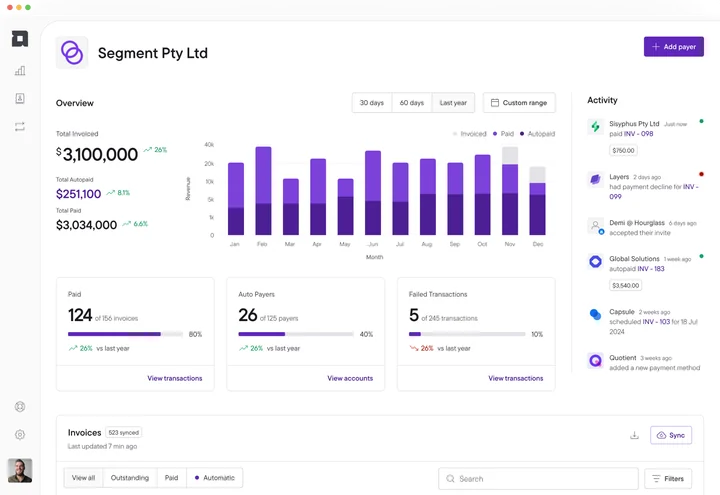
Task: Open the INV - 098 invoice link
Action: (x=638, y=134)
